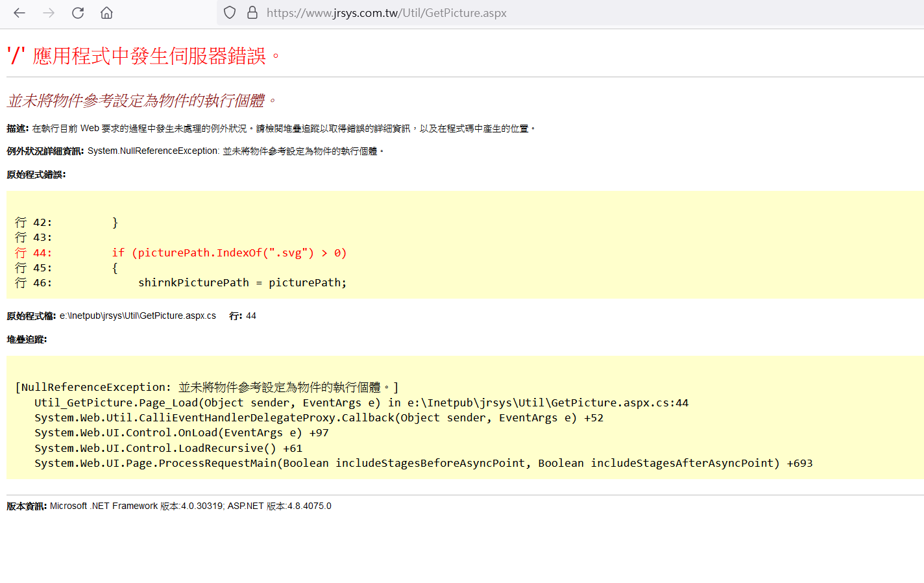
Task: Select the server error heading text
Action: pyautogui.click(x=143, y=56)
